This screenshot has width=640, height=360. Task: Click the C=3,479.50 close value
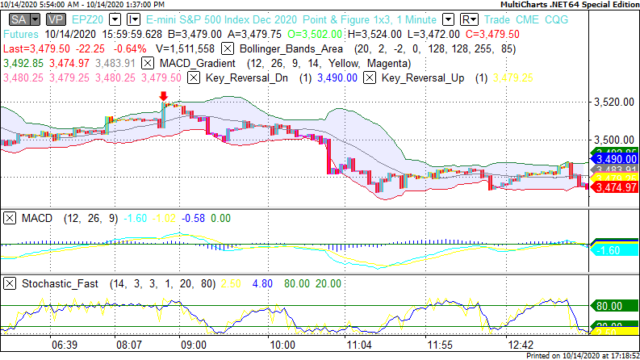(x=492, y=34)
